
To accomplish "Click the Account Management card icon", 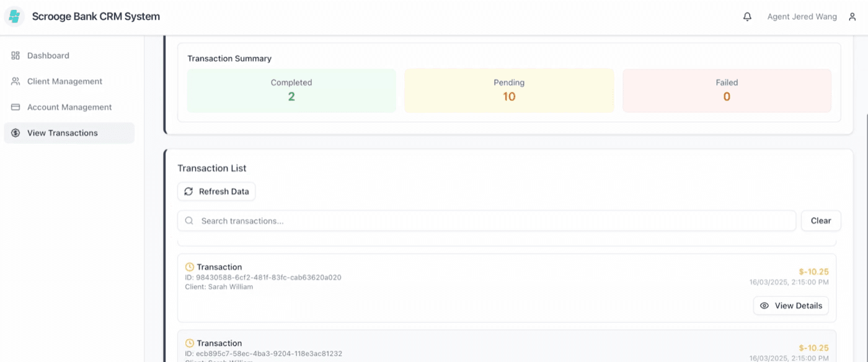I will click(15, 107).
